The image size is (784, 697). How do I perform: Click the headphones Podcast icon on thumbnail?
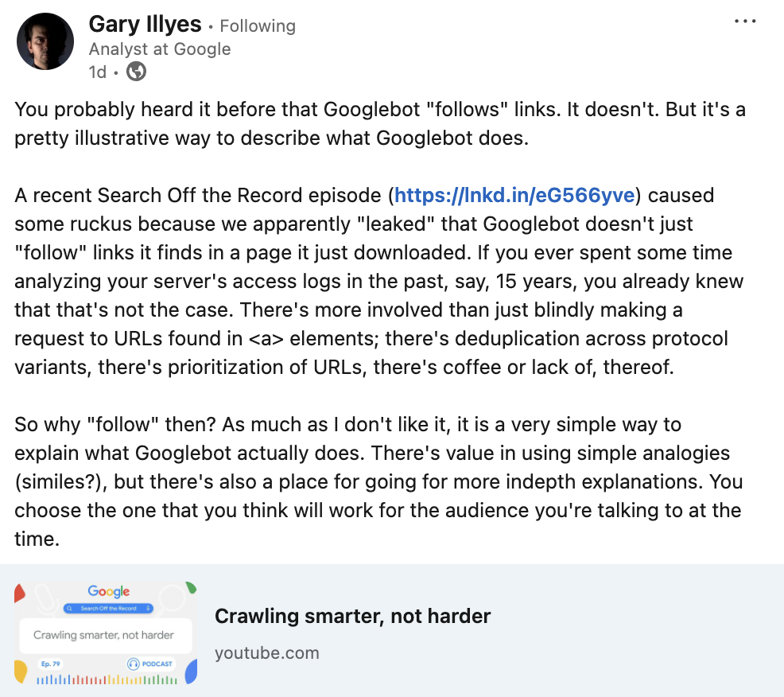133,664
